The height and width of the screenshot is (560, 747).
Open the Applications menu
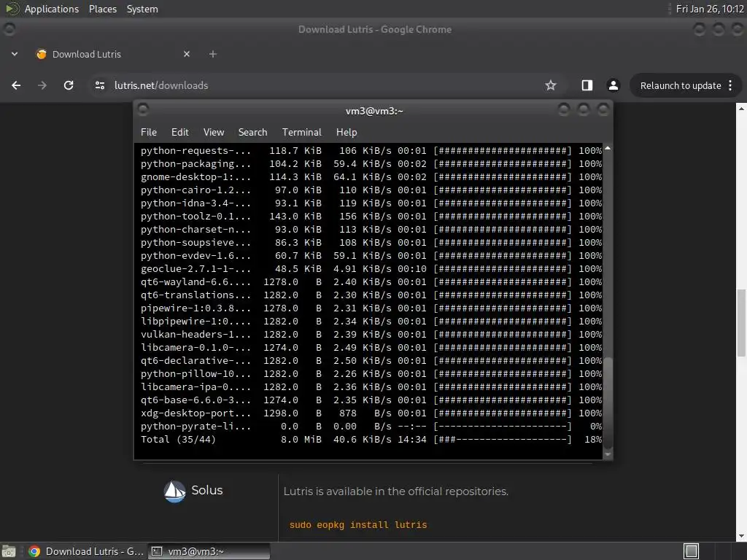(52, 9)
